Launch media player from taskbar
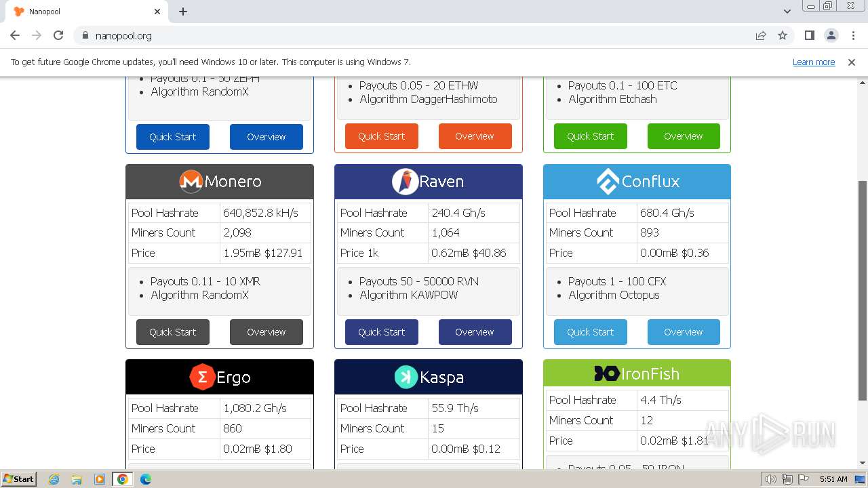This screenshot has height=488, width=868. point(100,479)
